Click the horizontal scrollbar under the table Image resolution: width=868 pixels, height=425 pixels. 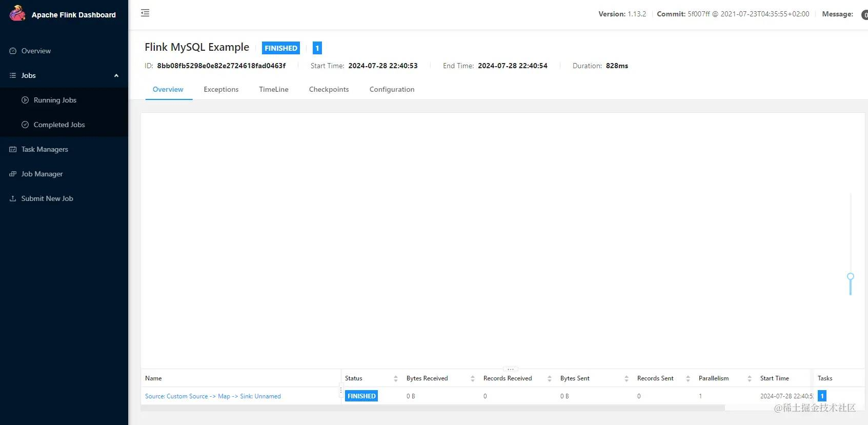tap(433, 408)
